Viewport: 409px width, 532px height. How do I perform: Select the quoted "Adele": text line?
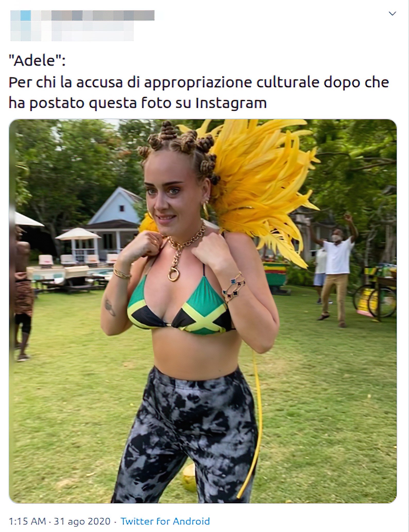tap(37, 61)
